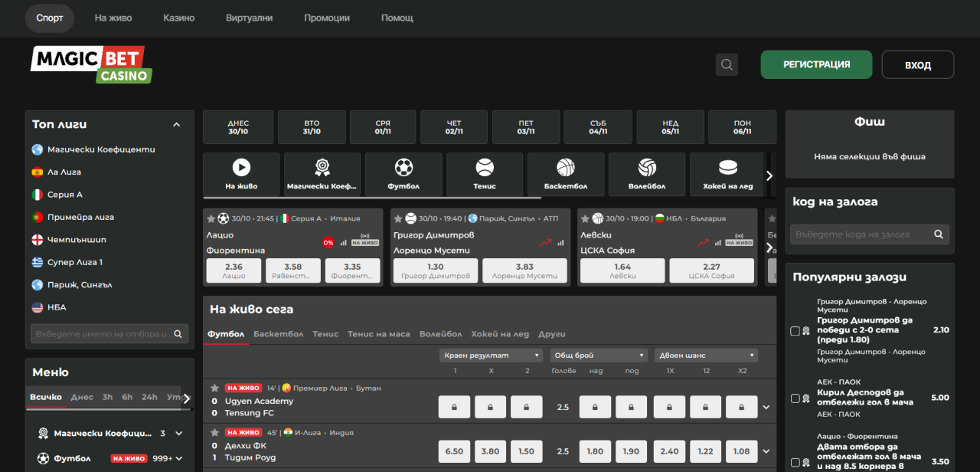Check the Кирил Десподов goal bet box
Screen dimensions: 980x472
tap(795, 398)
